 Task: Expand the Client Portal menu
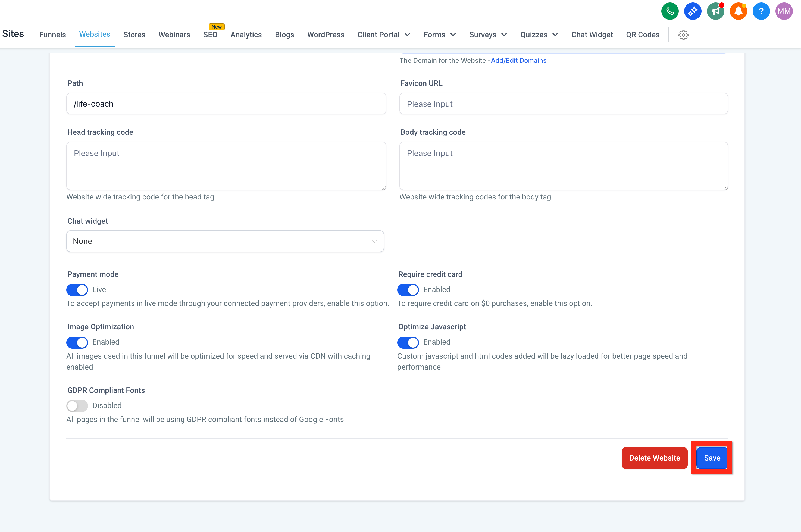(x=383, y=35)
